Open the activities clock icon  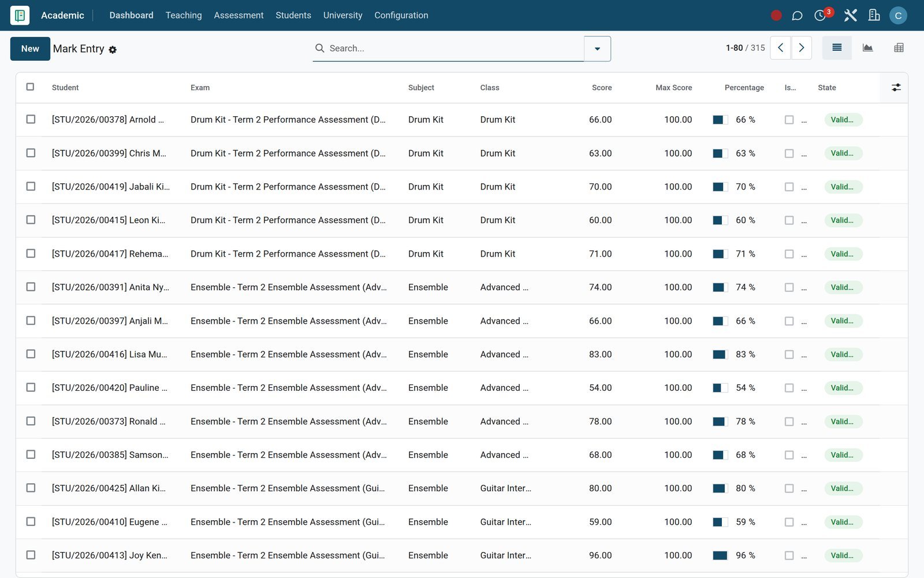pos(820,16)
